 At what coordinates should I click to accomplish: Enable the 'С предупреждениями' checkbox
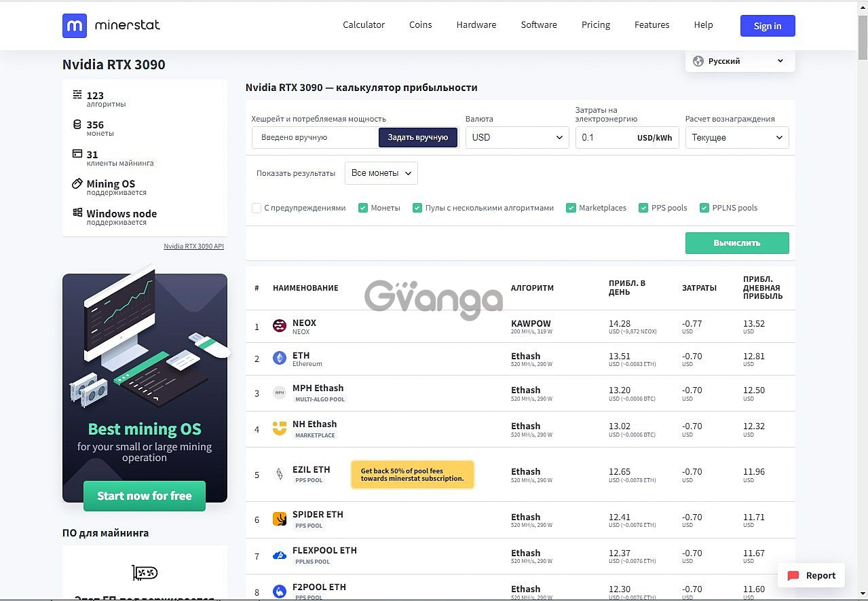[257, 208]
